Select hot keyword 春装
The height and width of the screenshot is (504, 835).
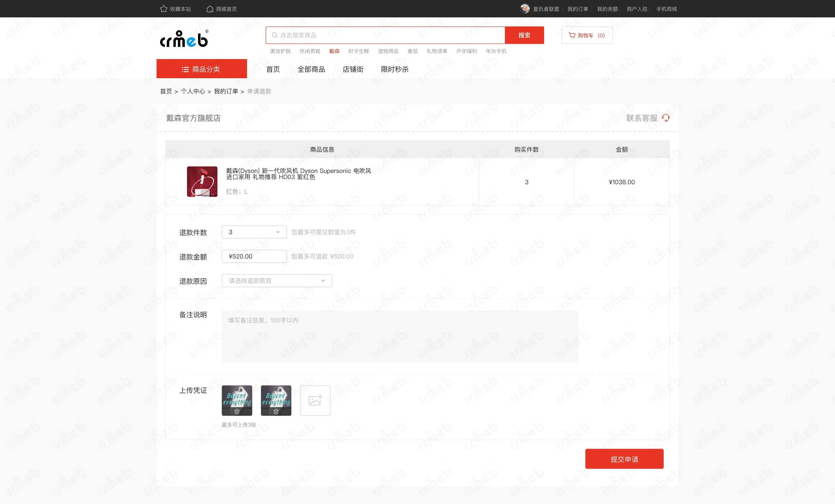412,51
